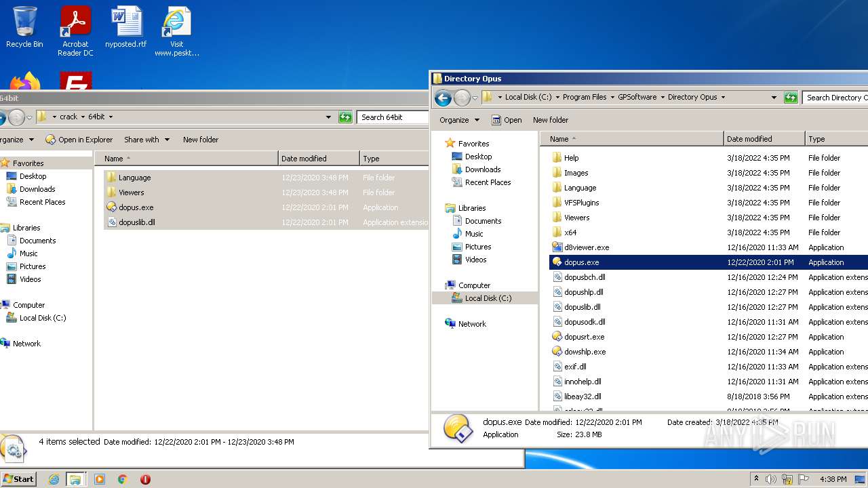Select Desktop under Favorites in Directory Opus window
This screenshot has width=868, height=488.
tap(478, 157)
